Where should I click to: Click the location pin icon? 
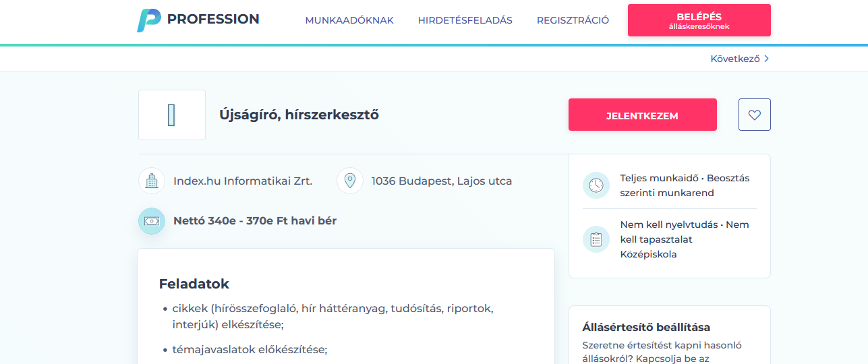click(350, 181)
